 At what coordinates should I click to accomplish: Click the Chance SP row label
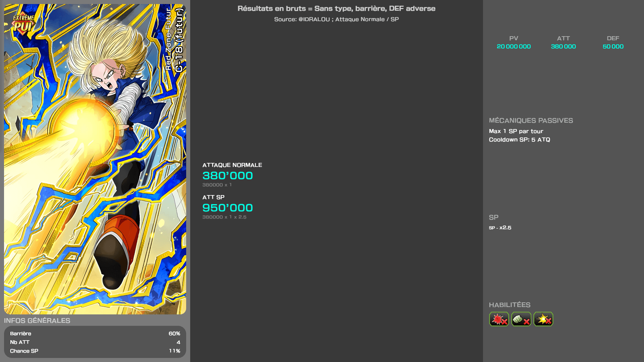(24, 351)
